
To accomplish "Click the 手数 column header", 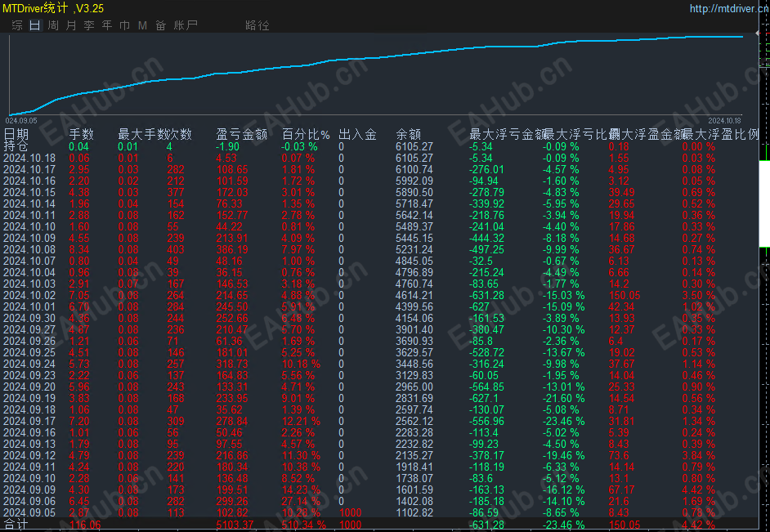I will 82,135.
